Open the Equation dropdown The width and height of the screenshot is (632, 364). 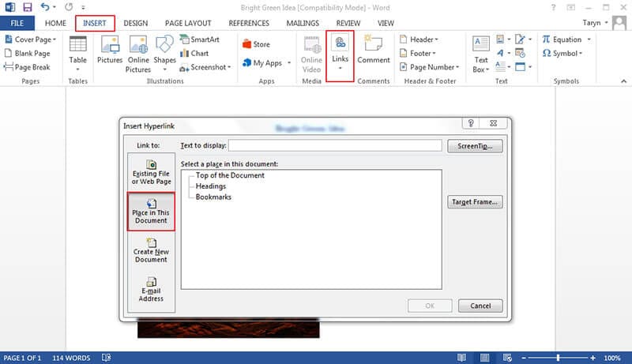[566, 39]
